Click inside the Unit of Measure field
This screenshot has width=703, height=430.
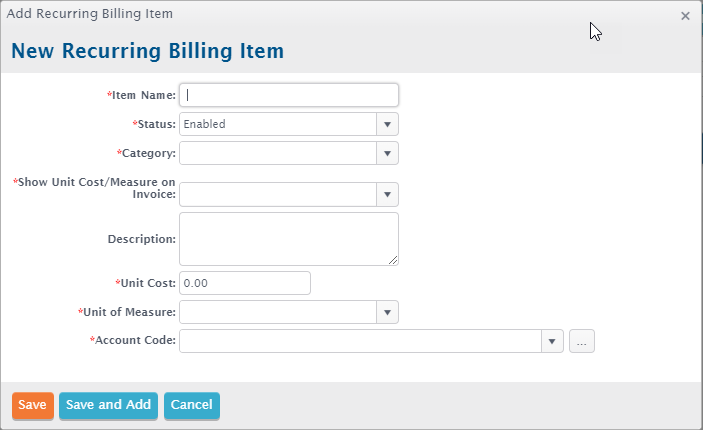pos(278,312)
